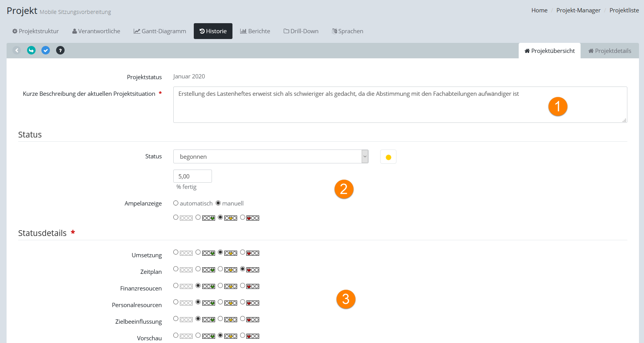644x343 pixels.
Task: Select red traffic light for Zeitplan
Action: tap(243, 269)
